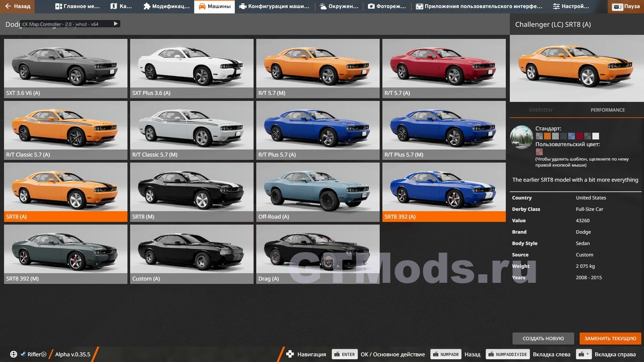The height and width of the screenshot is (362, 644).
Task: Click the Brand value Dodge
Action: click(x=583, y=232)
